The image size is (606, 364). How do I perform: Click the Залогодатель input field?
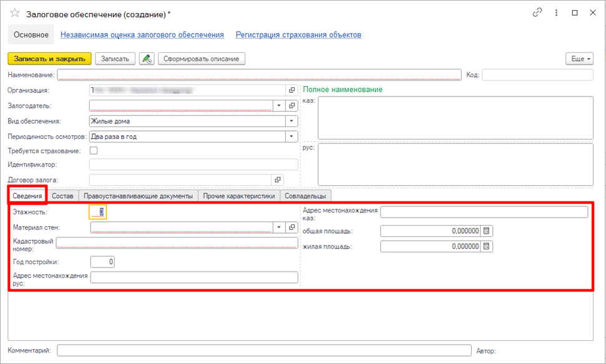[x=181, y=106]
